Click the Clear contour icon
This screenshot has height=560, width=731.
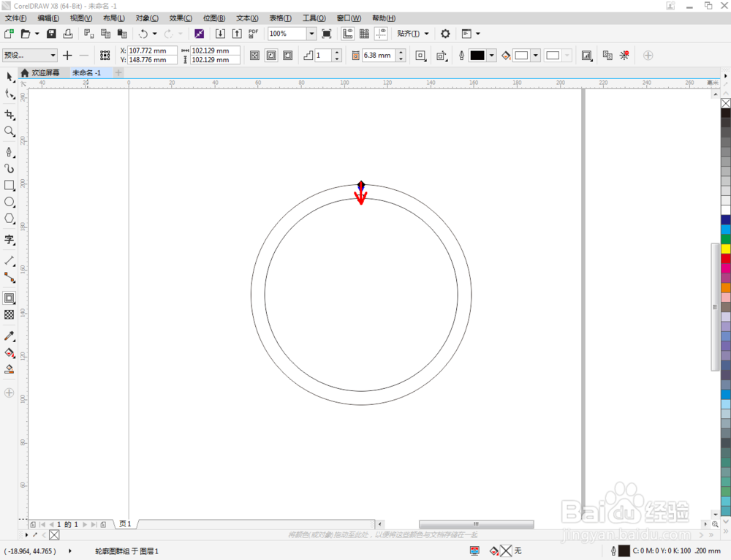click(624, 56)
